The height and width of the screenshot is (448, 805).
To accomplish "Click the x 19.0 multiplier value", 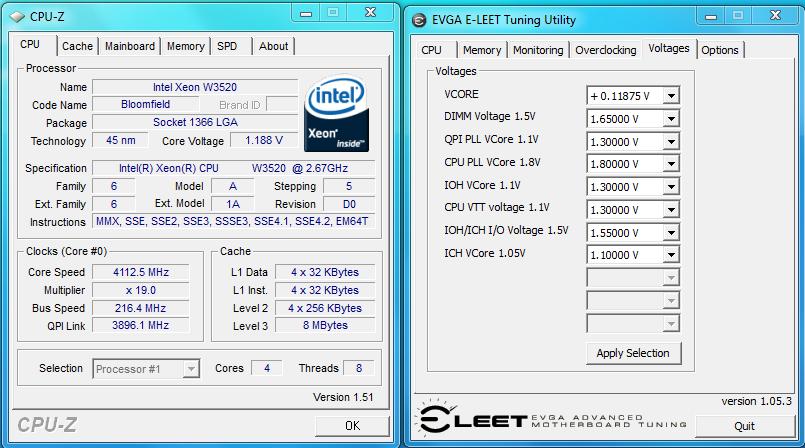I will [x=141, y=290].
